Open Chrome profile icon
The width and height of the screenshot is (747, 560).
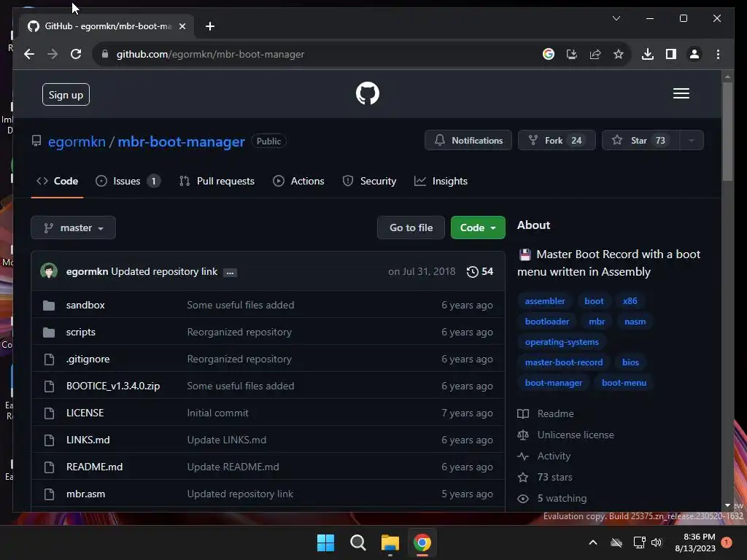694,54
